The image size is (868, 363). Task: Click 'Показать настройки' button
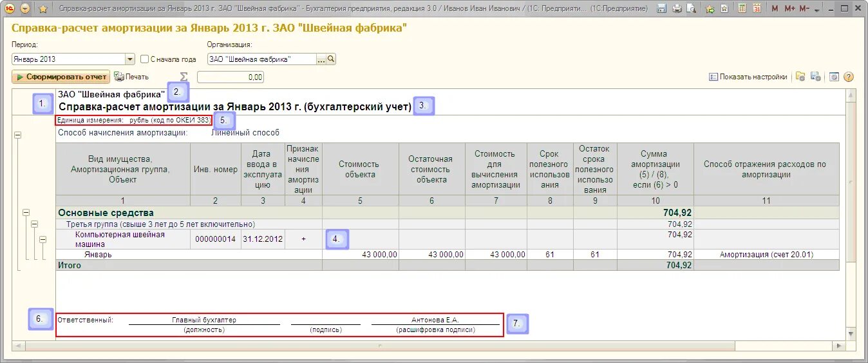coord(748,77)
